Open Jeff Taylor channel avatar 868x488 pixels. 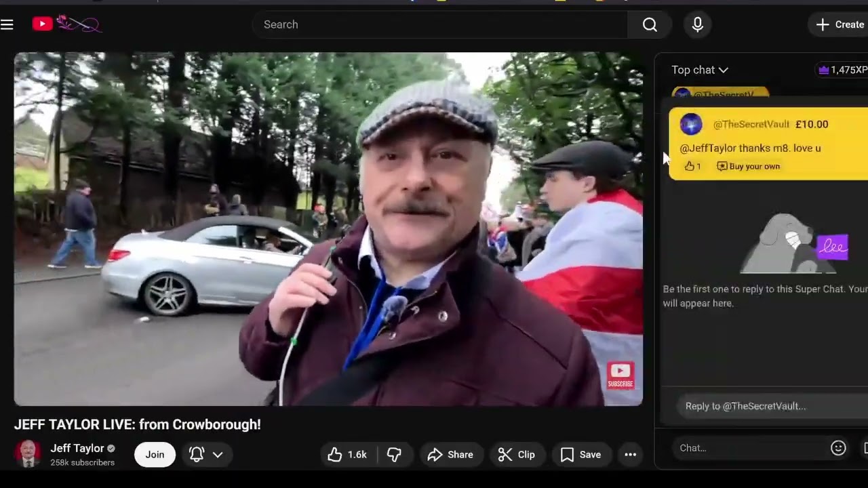pyautogui.click(x=28, y=454)
